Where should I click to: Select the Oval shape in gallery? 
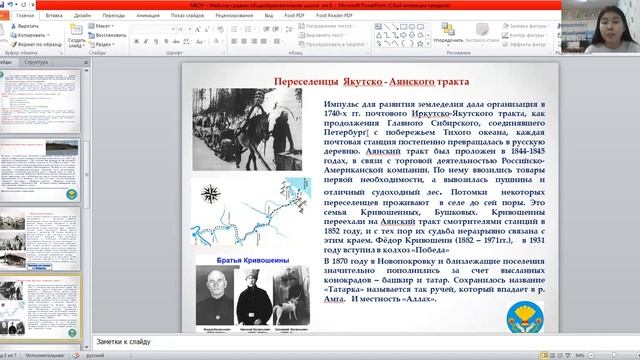pyautogui.click(x=411, y=27)
